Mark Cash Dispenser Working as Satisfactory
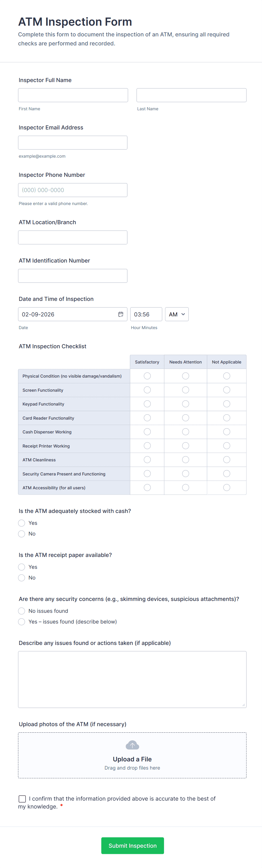 coord(147,432)
